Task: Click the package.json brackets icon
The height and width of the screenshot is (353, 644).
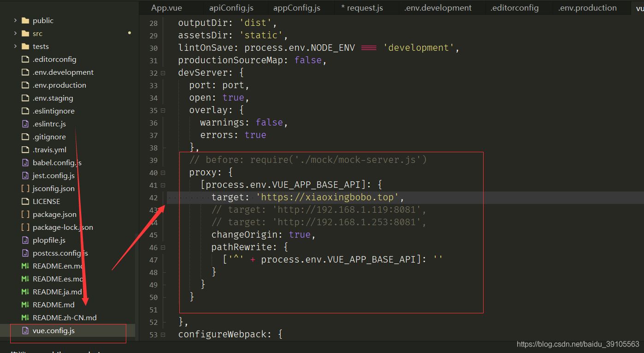Action: (25, 215)
